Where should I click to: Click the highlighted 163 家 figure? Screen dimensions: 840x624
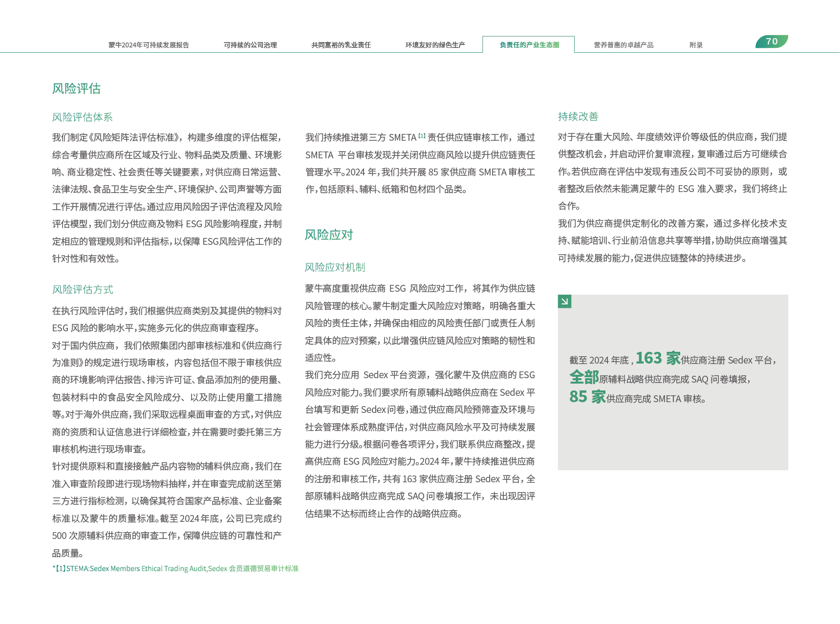point(658,358)
